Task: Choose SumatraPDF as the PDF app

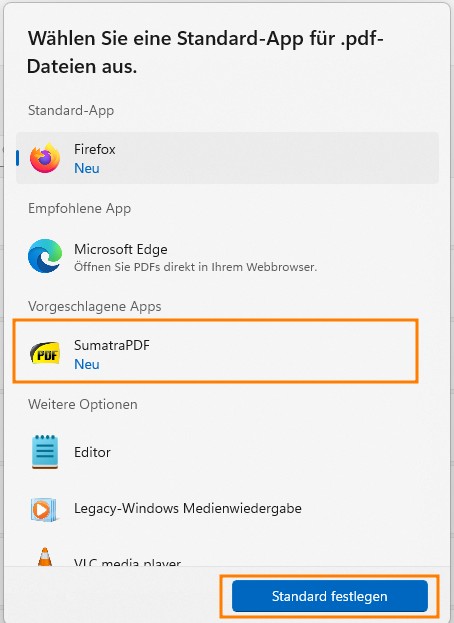Action: pyautogui.click(x=215, y=351)
